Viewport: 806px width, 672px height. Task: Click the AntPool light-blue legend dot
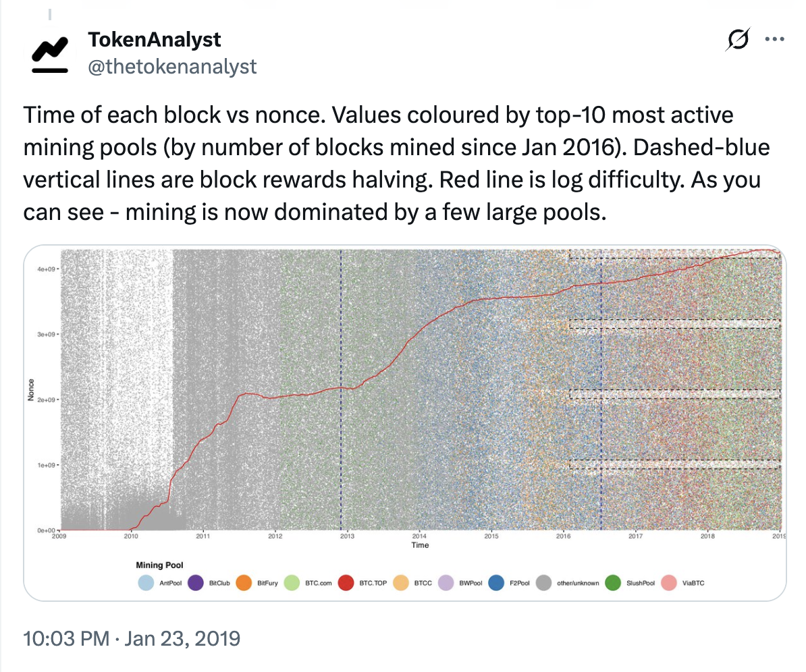(x=146, y=583)
